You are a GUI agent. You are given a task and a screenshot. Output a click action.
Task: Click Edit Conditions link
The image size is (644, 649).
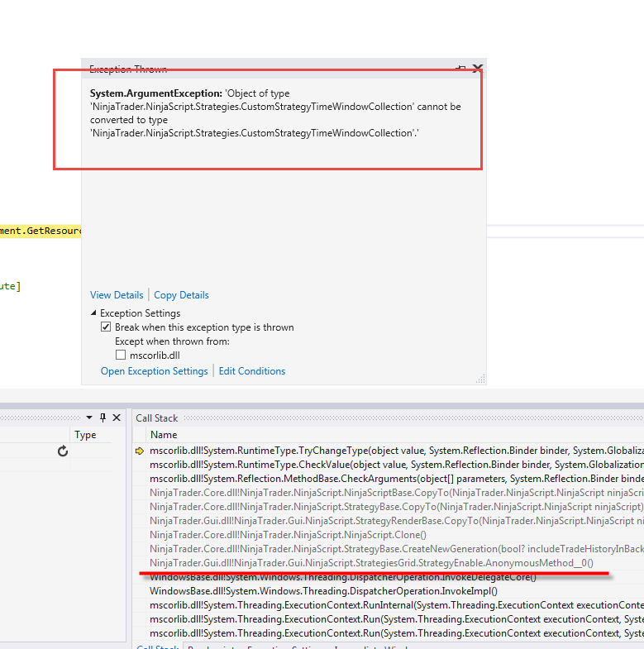[x=252, y=371]
